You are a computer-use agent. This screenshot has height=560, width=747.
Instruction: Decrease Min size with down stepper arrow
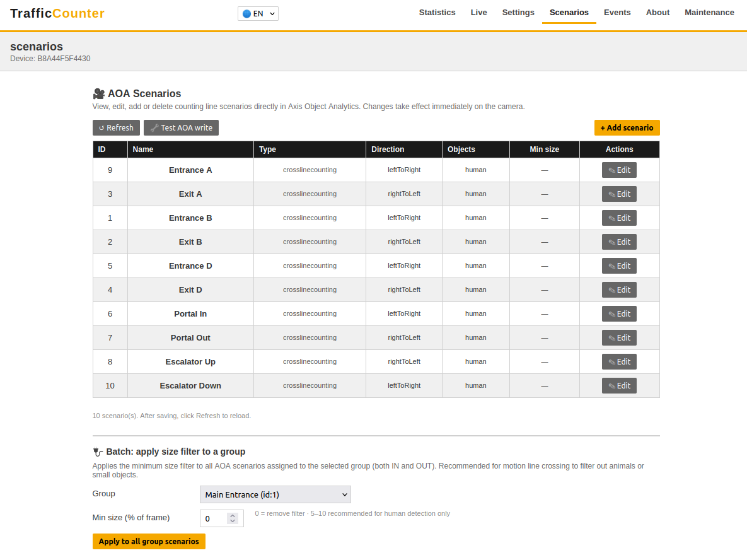click(x=233, y=522)
